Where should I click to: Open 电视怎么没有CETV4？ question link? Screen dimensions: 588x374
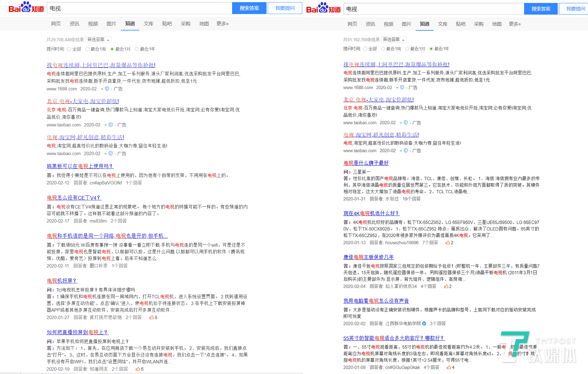click(73, 198)
